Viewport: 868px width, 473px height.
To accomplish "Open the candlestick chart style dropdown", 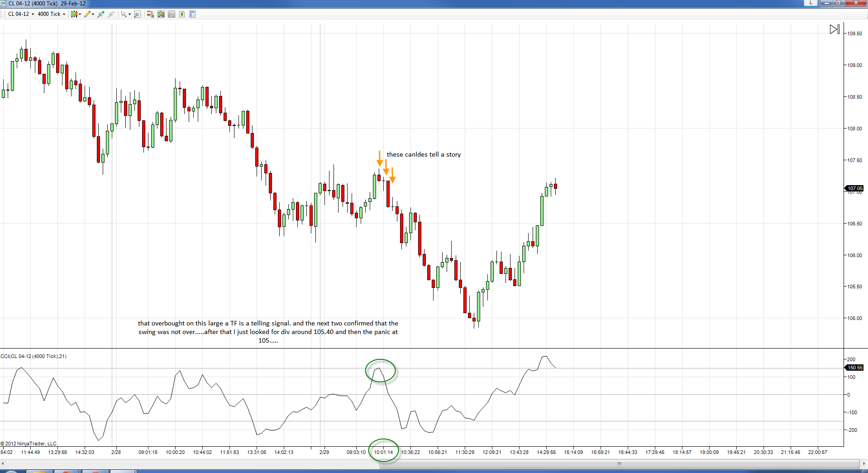I will 76,14.
